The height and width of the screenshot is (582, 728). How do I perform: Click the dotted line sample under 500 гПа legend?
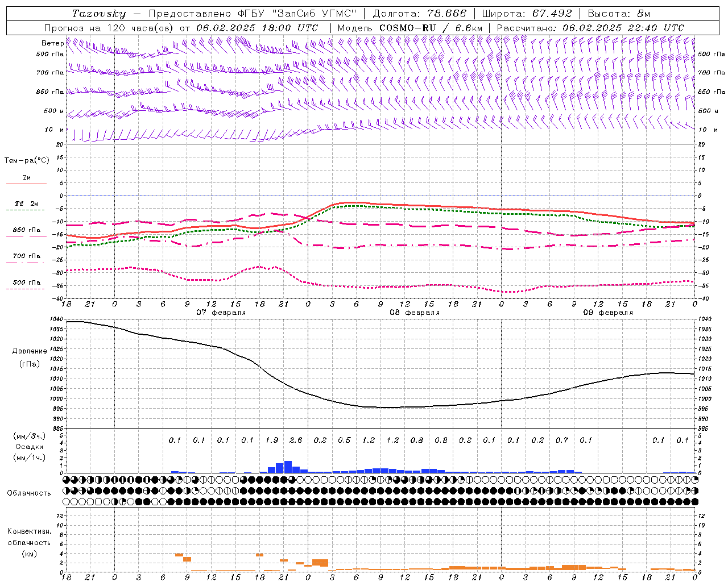pyautogui.click(x=26, y=289)
